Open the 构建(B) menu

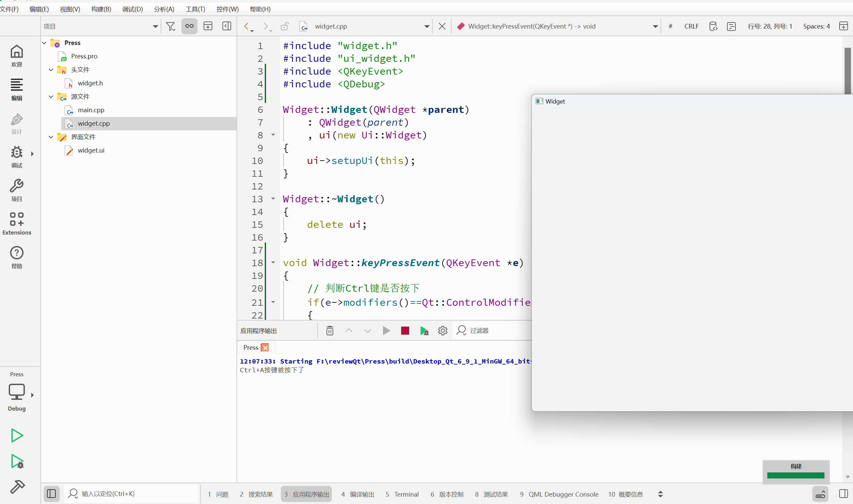point(101,9)
